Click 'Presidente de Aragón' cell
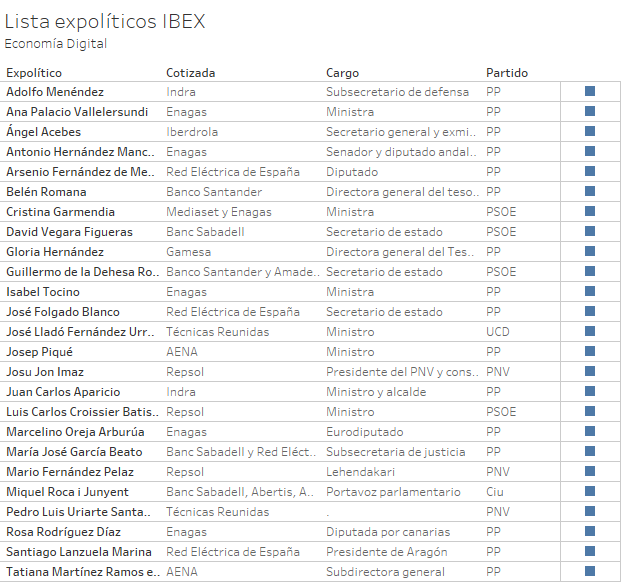The width and height of the screenshot is (622, 582). (387, 552)
